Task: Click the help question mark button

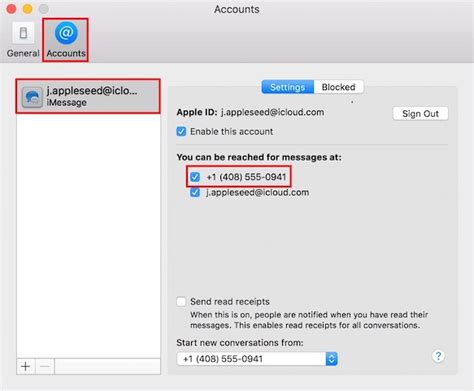Action: click(438, 356)
